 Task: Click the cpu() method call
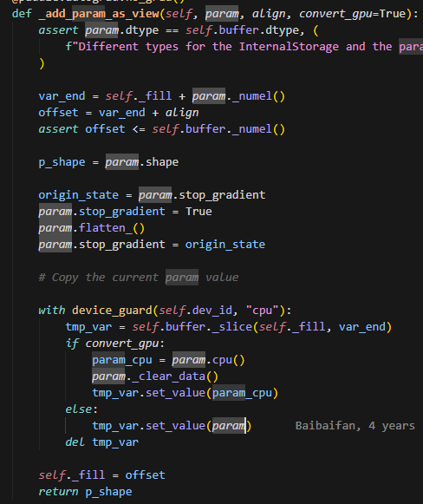tap(228, 360)
